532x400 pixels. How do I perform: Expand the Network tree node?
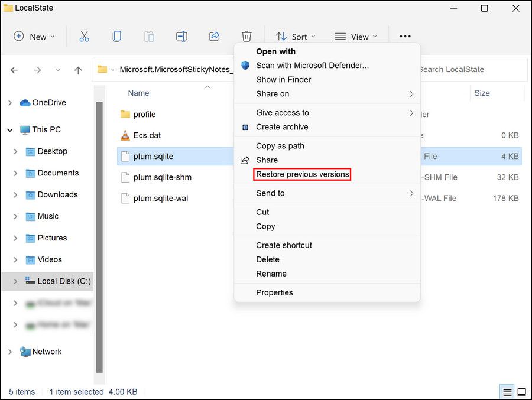pos(10,352)
